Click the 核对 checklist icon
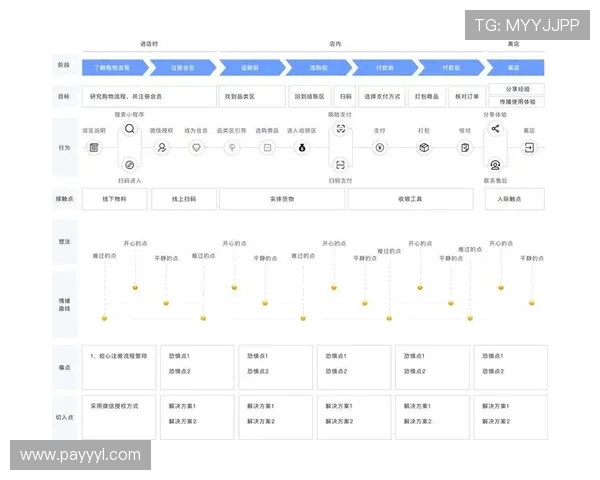Image resolution: width=600 pixels, height=480 pixels. click(x=465, y=147)
